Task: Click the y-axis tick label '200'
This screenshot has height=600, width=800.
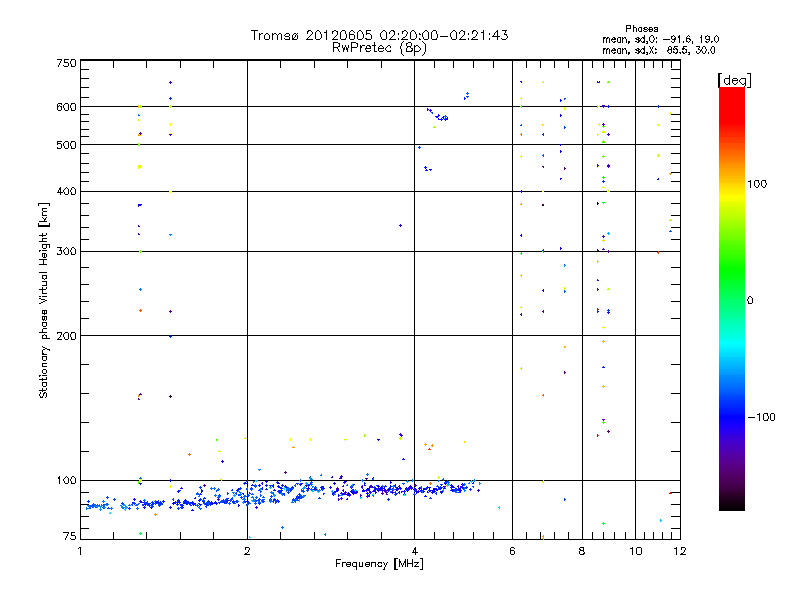Action: click(x=66, y=336)
